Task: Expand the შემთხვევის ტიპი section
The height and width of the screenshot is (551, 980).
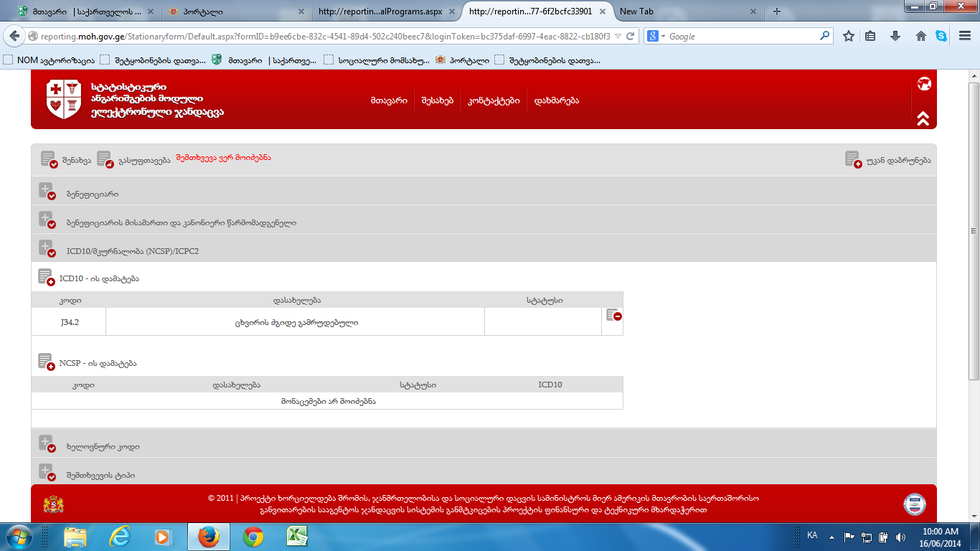Action: pyautogui.click(x=47, y=473)
